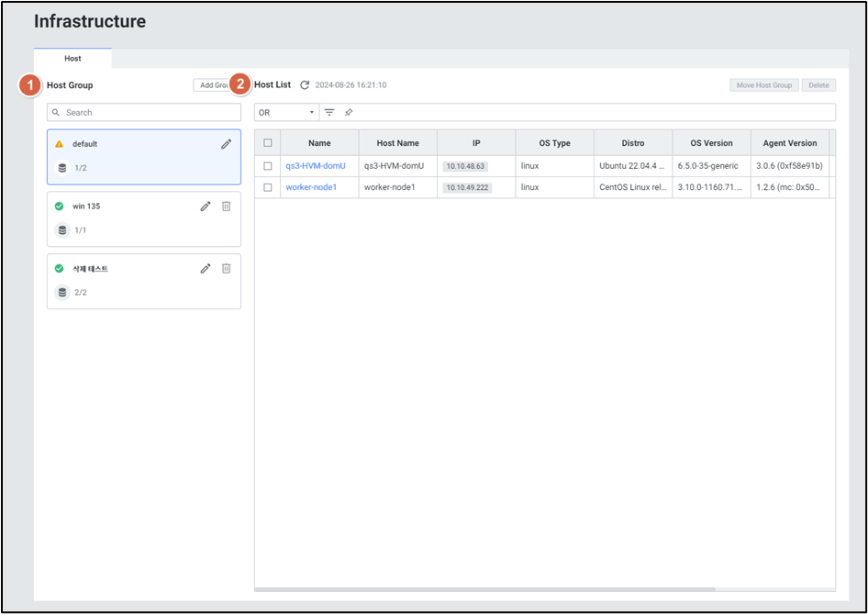Screen dimensions: 868x614
Task: Delete the win 135 host group
Action: pos(226,207)
